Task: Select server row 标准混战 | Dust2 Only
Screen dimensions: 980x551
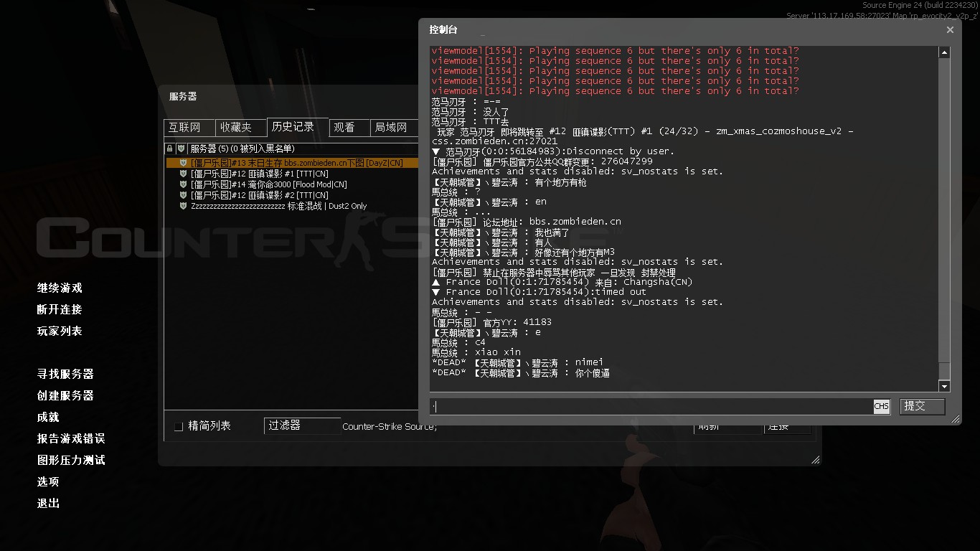Action: click(x=292, y=206)
